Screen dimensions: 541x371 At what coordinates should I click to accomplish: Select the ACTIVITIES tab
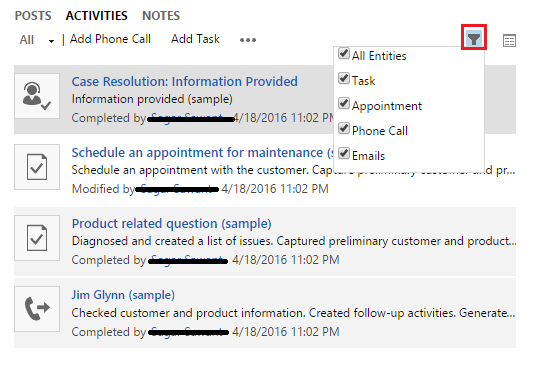(x=97, y=16)
